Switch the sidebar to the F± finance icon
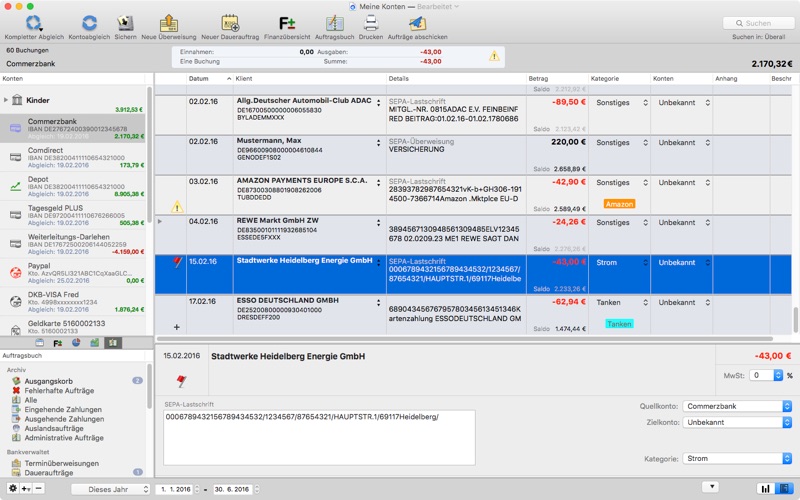Screen dimensions: 800x500 tap(58, 343)
